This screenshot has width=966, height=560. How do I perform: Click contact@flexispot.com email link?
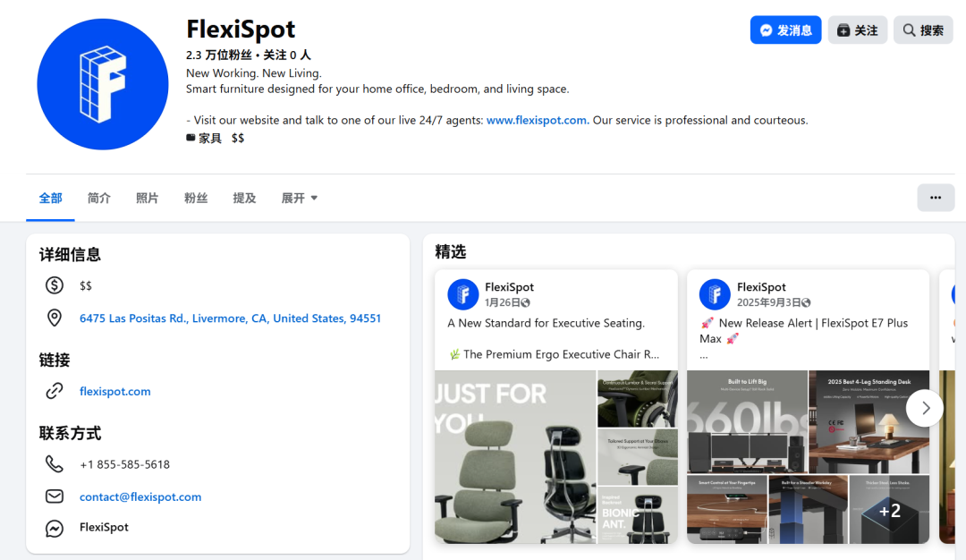pos(140,496)
